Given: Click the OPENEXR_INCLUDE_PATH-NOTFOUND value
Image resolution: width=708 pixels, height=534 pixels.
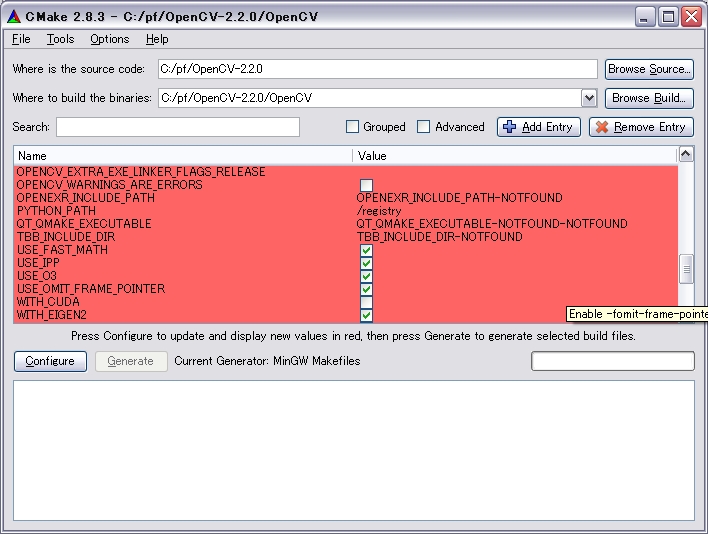Looking at the screenshot, I should click(x=459, y=198).
